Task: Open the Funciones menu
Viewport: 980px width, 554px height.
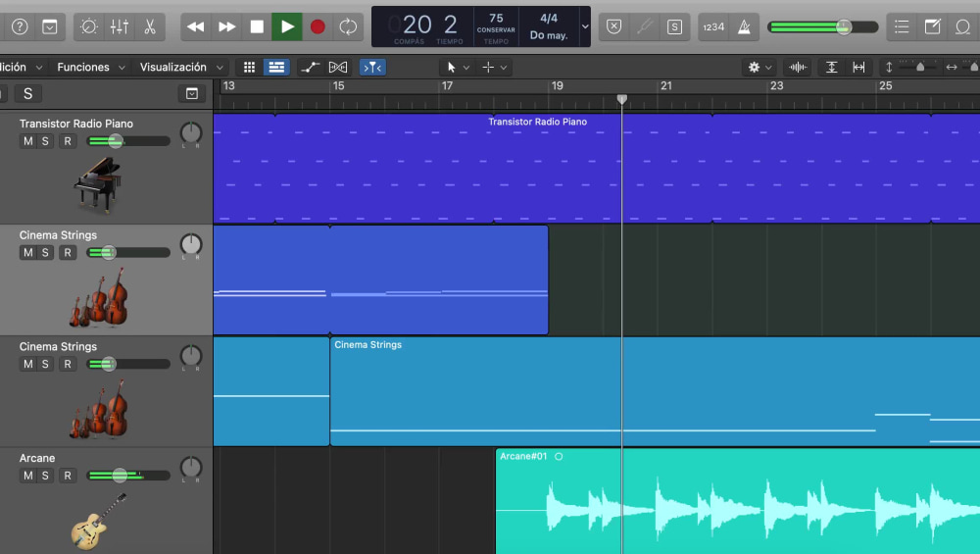Action: (90, 67)
